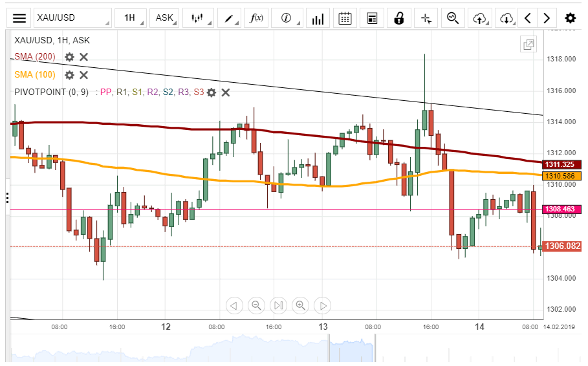Click the date 12 axis label
This screenshot has height=366, width=588.
tap(166, 327)
